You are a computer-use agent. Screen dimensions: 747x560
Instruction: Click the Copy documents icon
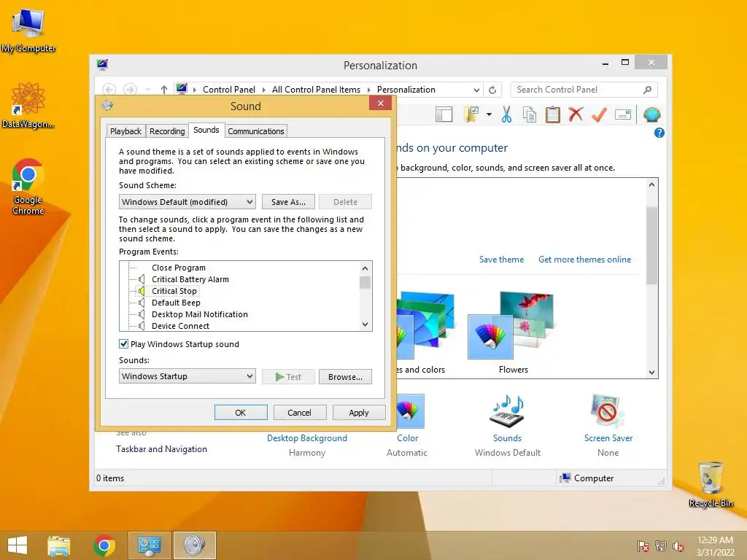pos(530,114)
